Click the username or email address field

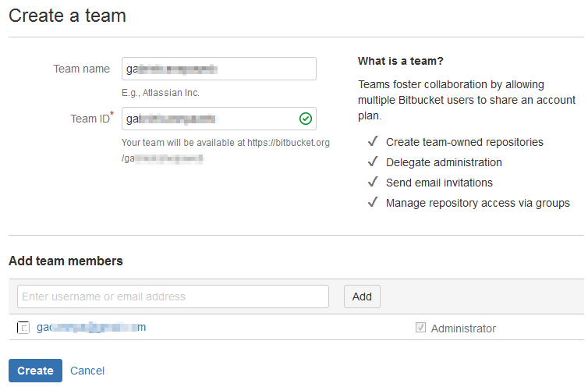point(173,296)
